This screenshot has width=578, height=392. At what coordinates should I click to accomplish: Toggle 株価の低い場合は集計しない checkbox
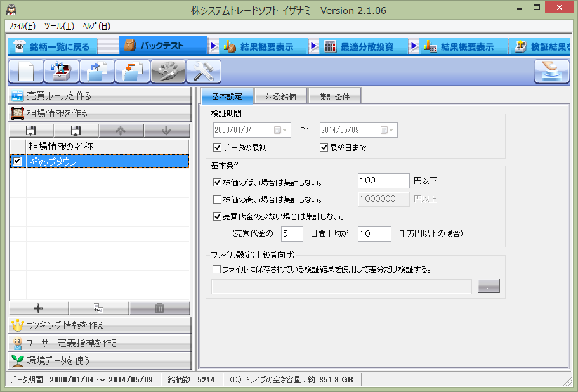(217, 183)
